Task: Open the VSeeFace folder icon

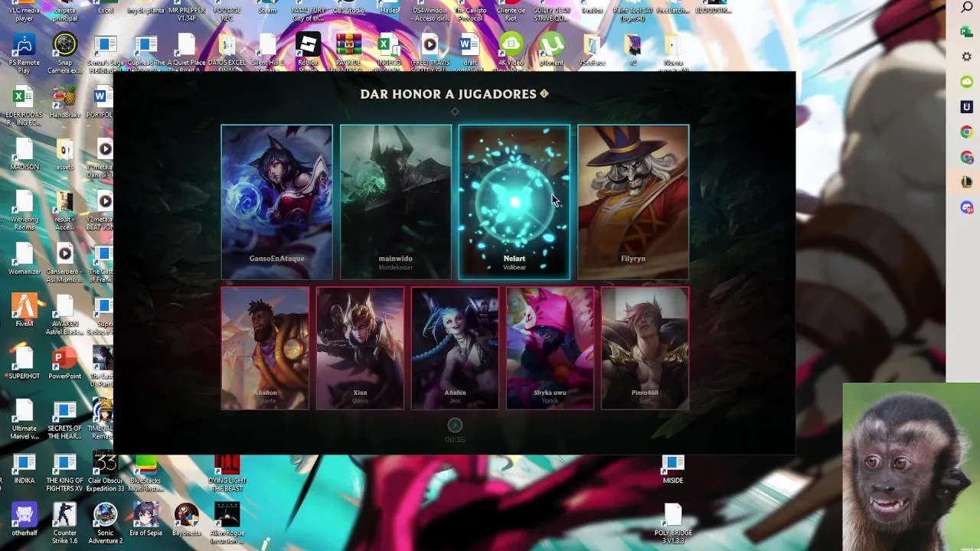Action: pos(592,51)
